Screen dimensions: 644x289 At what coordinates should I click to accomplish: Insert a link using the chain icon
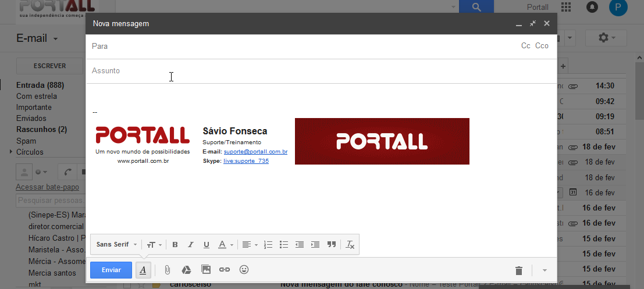[x=225, y=270]
